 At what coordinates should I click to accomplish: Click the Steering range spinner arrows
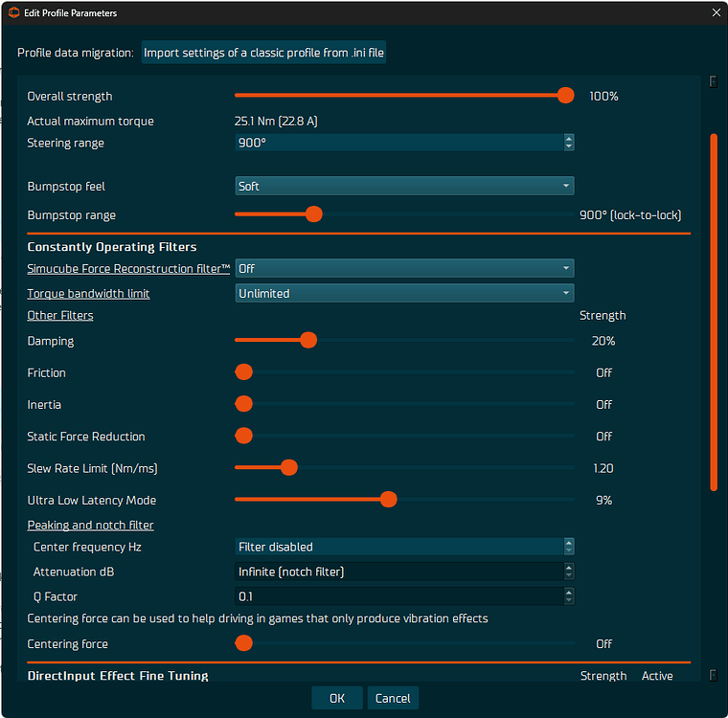coord(569,143)
